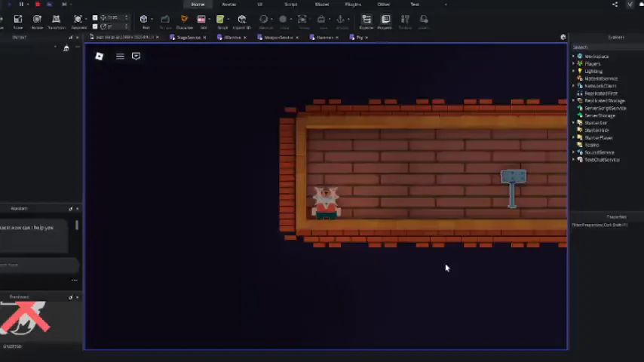
Task: Expand the Workspace node in Explorer
Action: click(x=574, y=57)
